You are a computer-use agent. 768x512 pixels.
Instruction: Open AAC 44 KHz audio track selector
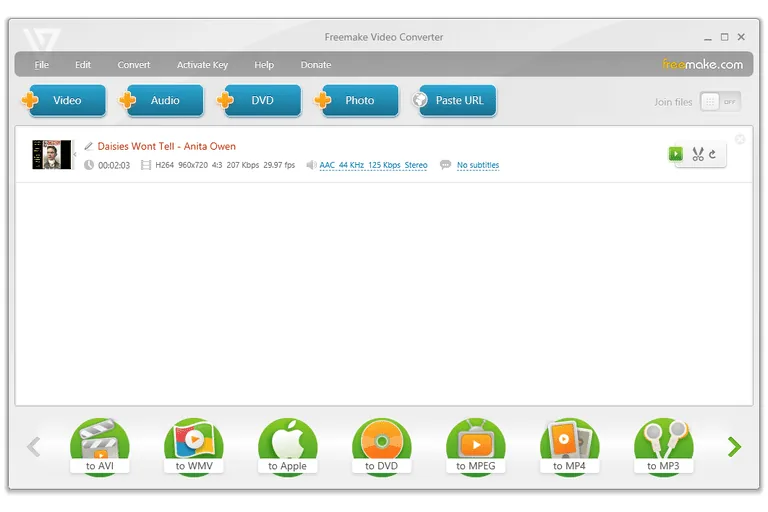pyautogui.click(x=373, y=165)
